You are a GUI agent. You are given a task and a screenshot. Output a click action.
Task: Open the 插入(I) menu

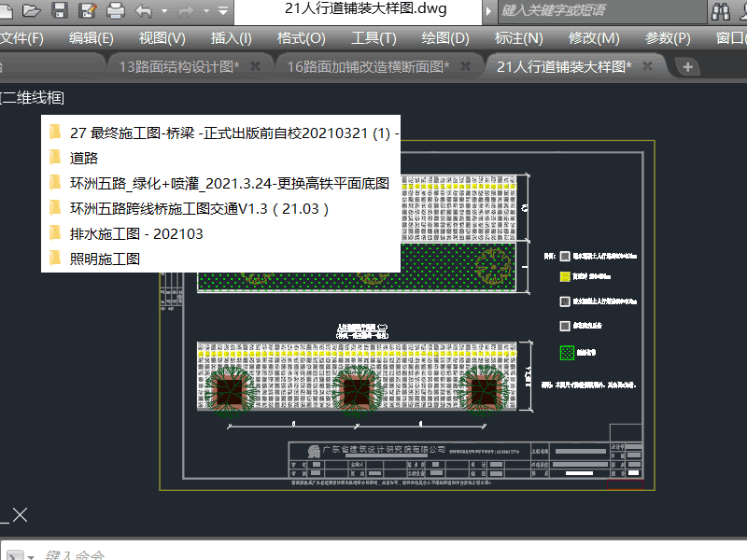coord(231,38)
